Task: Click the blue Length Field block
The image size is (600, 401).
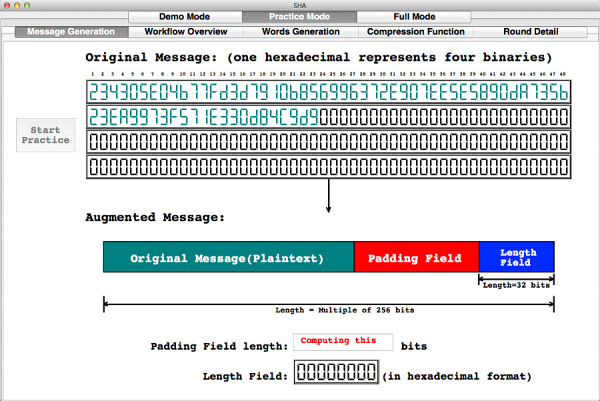Action: coord(516,257)
